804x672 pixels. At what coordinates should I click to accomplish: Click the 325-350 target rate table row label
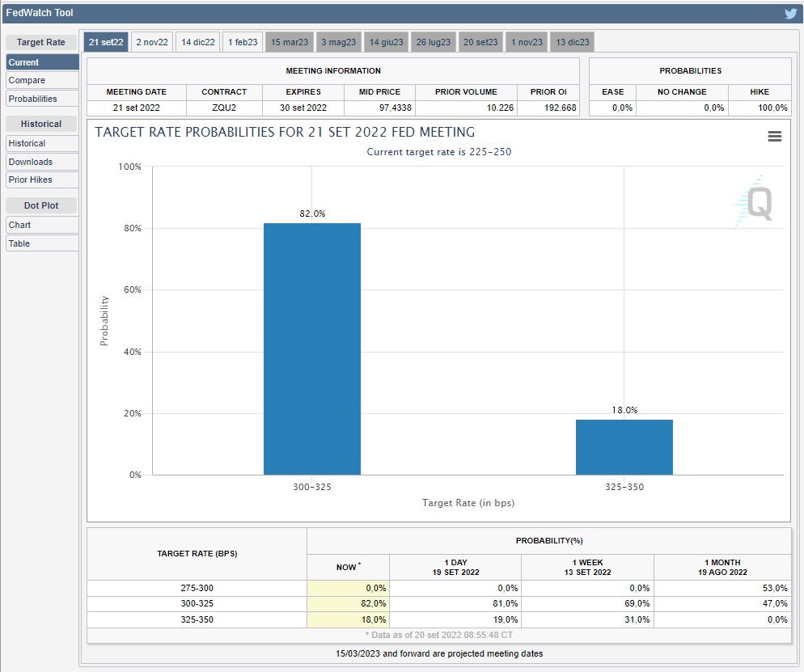[x=197, y=619]
